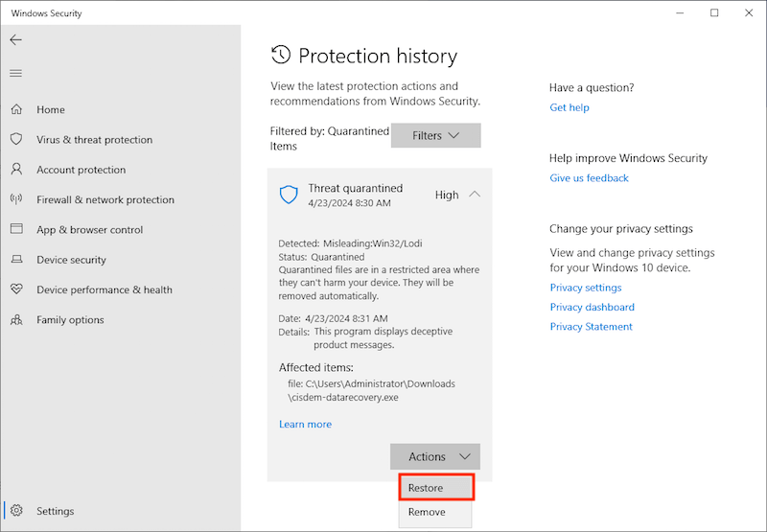Image resolution: width=767 pixels, height=532 pixels.
Task: Click the Home house icon
Action: (x=16, y=109)
